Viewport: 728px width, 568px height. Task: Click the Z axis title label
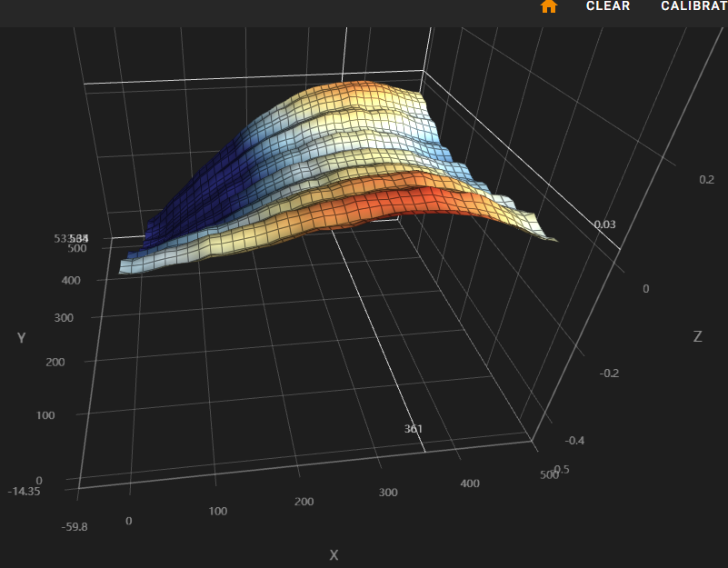tap(697, 337)
